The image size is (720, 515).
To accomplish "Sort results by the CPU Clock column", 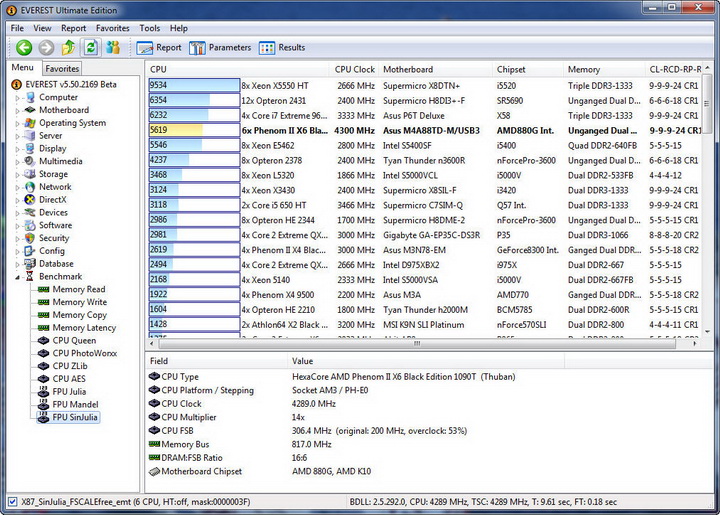I will tap(354, 69).
